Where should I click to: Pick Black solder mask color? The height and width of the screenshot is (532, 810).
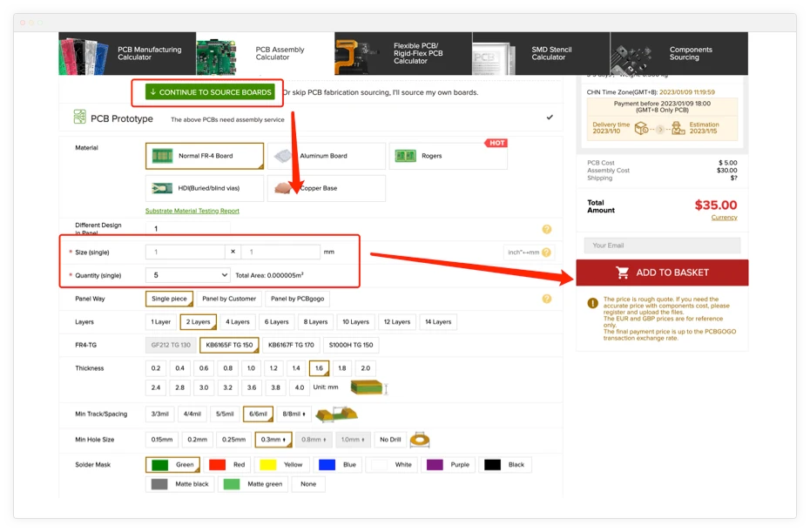coord(504,465)
